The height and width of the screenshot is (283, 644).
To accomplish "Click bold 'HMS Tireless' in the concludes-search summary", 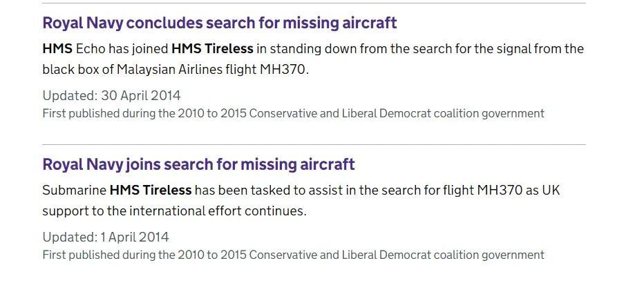I will tap(212, 49).
